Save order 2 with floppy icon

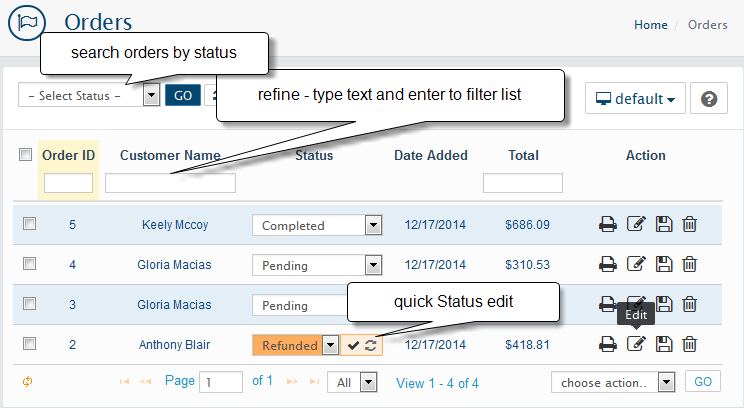click(664, 344)
